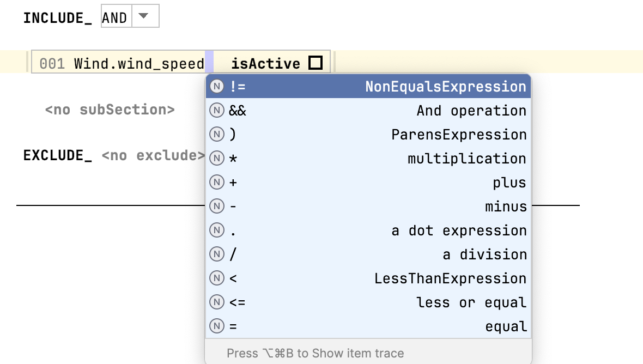The width and height of the screenshot is (643, 364).
Task: Click the AND combo box value
Action: point(114,16)
